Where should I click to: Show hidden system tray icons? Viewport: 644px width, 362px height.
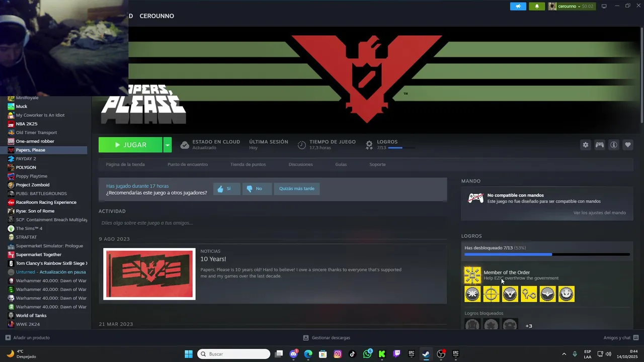pos(563,354)
